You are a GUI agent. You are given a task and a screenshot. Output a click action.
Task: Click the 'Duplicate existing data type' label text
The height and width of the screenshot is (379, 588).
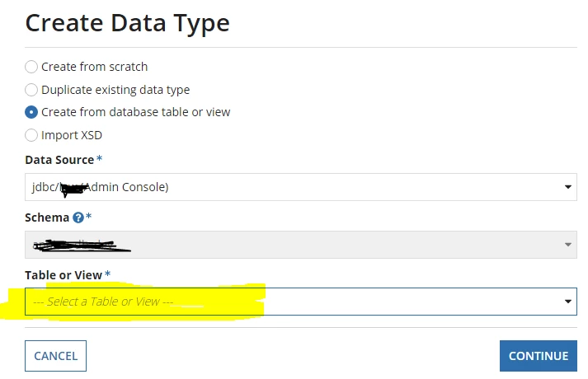tap(115, 90)
